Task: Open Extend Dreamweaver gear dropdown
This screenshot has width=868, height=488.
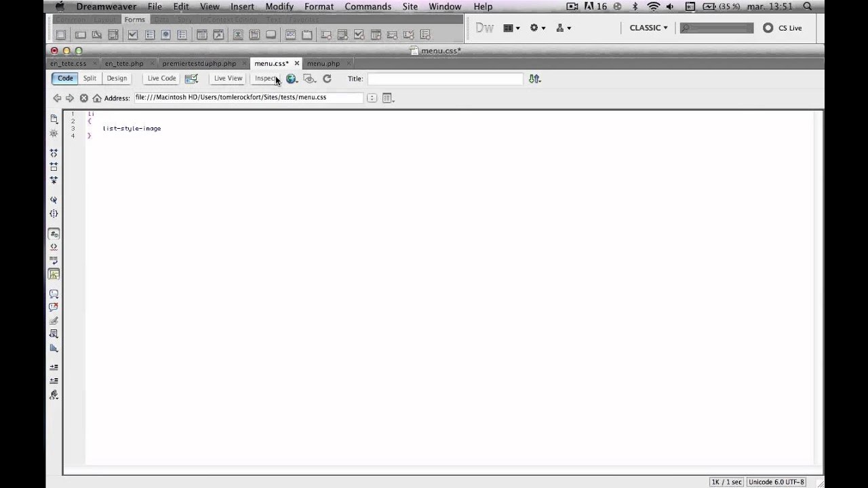Action: [x=538, y=28]
